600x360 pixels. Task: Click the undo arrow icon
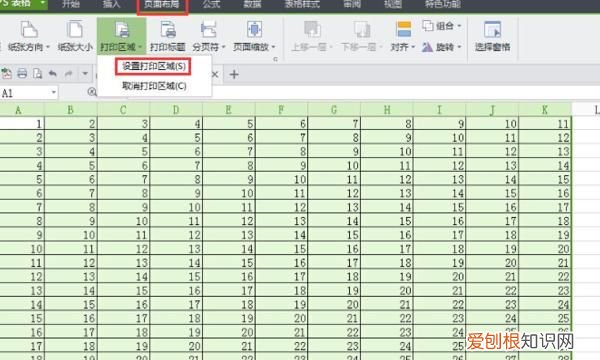click(x=52, y=73)
